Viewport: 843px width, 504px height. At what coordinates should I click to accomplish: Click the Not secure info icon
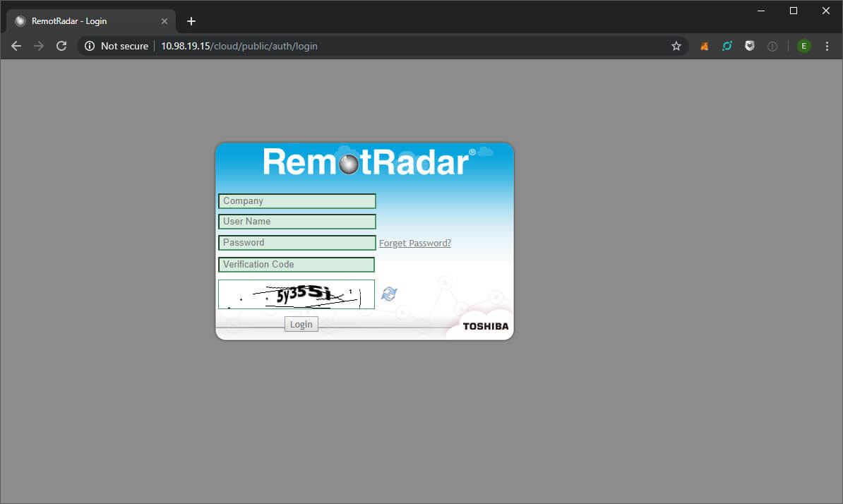89,46
